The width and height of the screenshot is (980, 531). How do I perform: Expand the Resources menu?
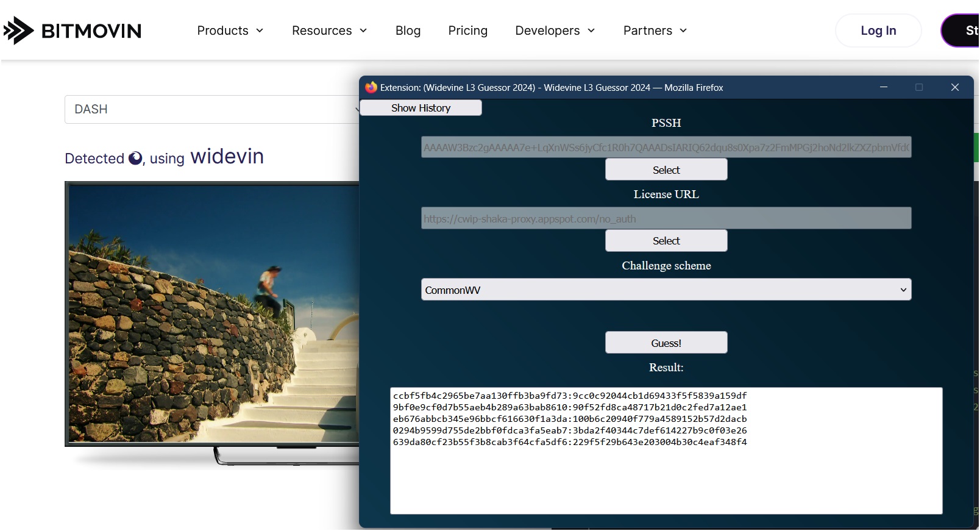[x=329, y=30]
